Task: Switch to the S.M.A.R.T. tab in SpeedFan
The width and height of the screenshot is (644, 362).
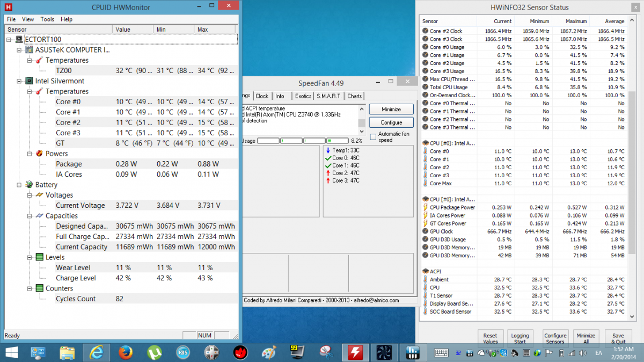Action: 328,96
